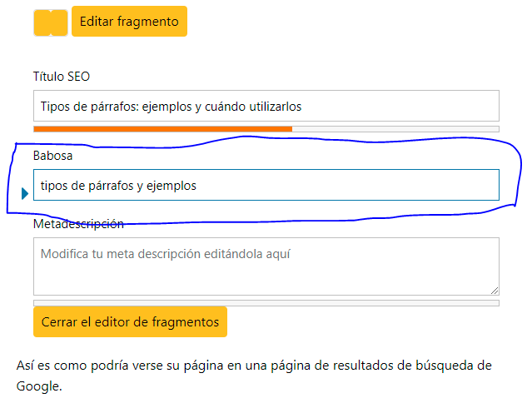Click the orange Título SEO progress bar
532x413 pixels.
click(x=266, y=129)
